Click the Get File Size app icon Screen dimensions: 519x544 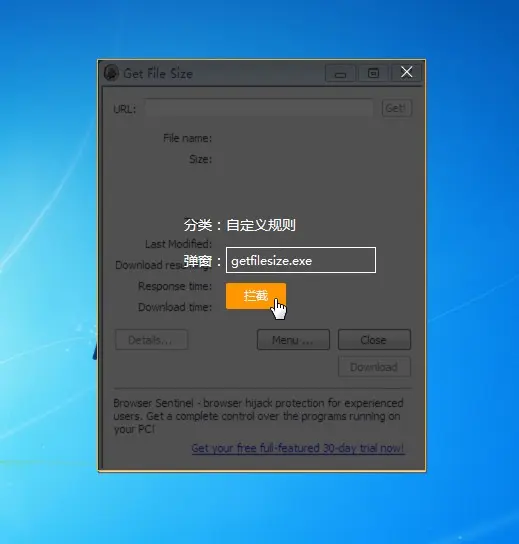click(x=111, y=73)
